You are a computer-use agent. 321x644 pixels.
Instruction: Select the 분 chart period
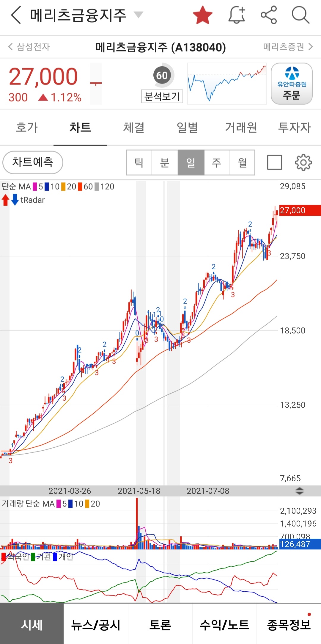point(165,162)
